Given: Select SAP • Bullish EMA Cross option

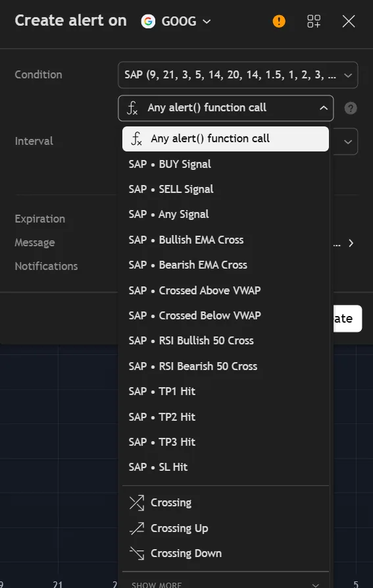Looking at the screenshot, I should pyautogui.click(x=226, y=240).
